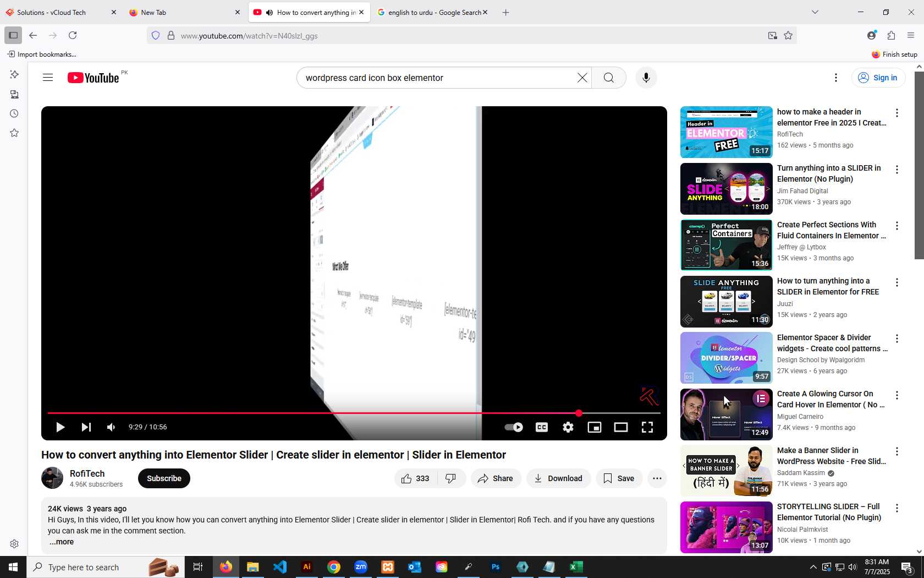
Task: Open the Firefox application menu
Action: point(911,35)
